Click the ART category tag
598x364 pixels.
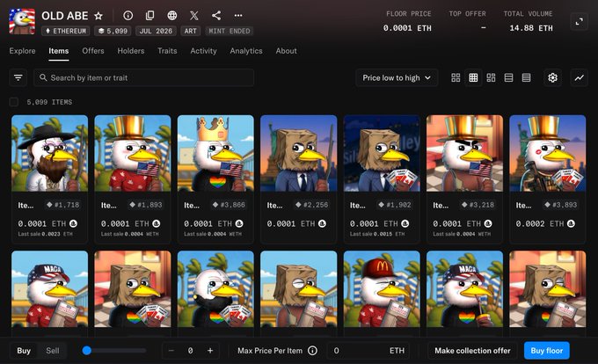(x=190, y=31)
